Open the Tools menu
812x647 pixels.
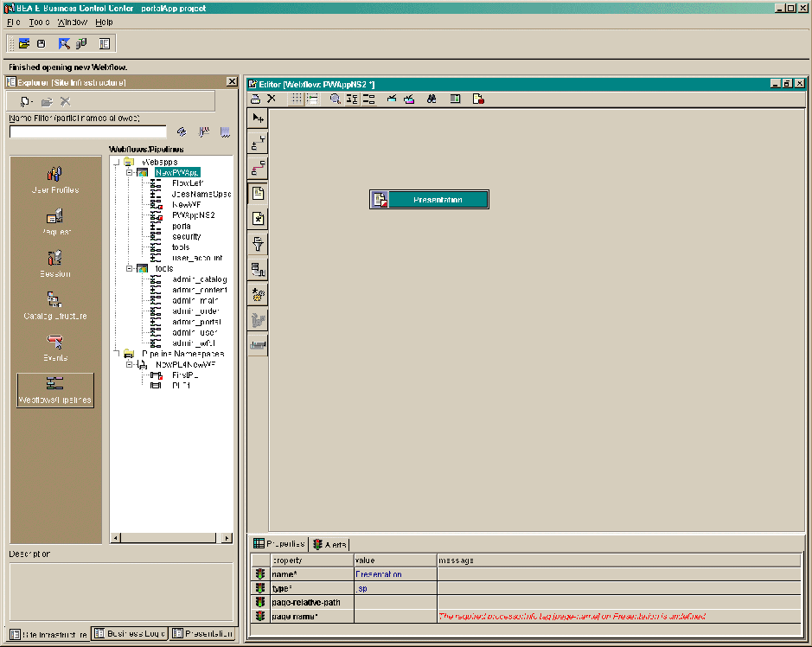tap(40, 22)
